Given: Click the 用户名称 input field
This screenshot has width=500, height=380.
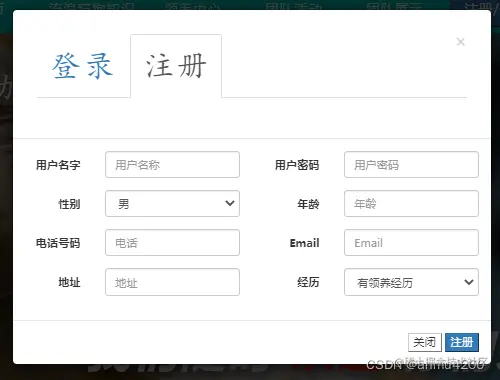Looking at the screenshot, I should pyautogui.click(x=172, y=165).
